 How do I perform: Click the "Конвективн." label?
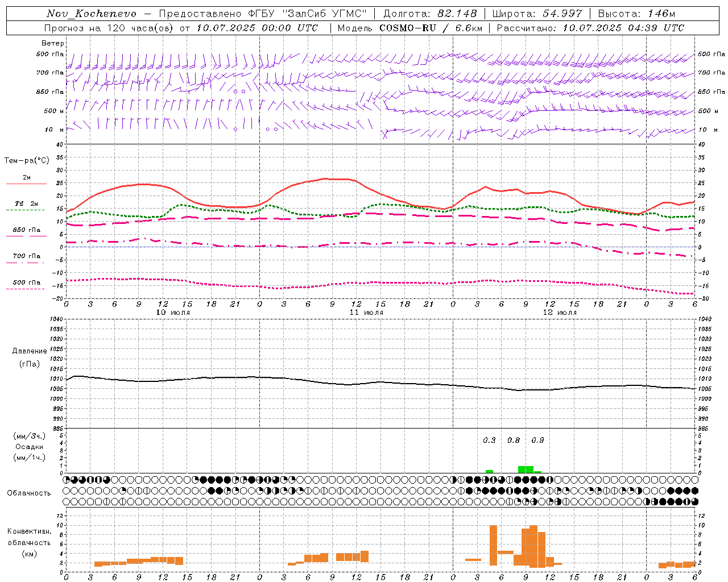tap(30, 531)
